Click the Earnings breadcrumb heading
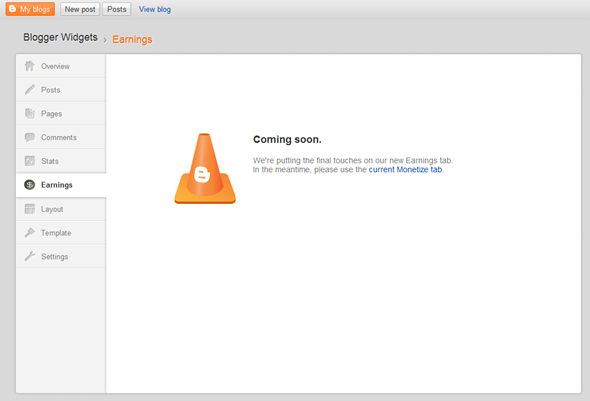 pyautogui.click(x=132, y=39)
